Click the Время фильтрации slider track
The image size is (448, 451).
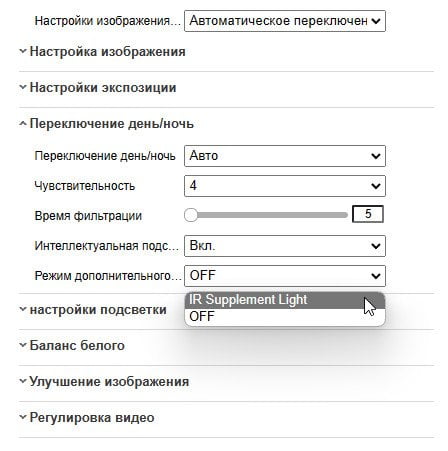266,215
